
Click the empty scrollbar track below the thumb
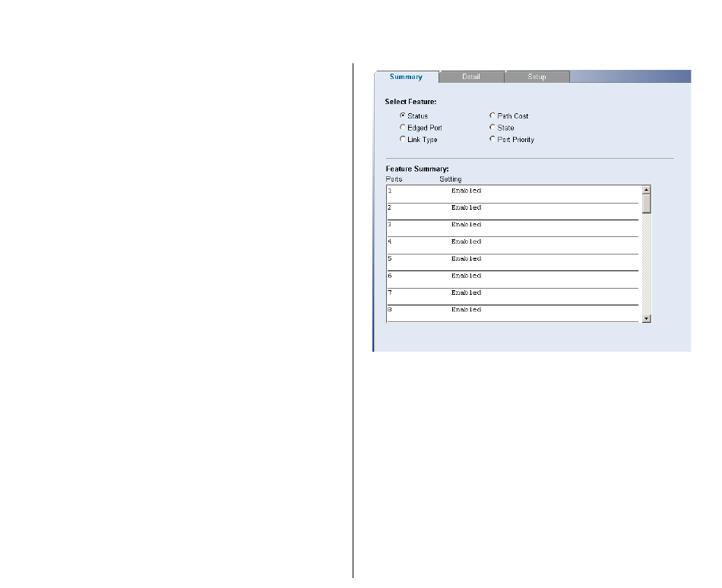pyautogui.click(x=647, y=266)
